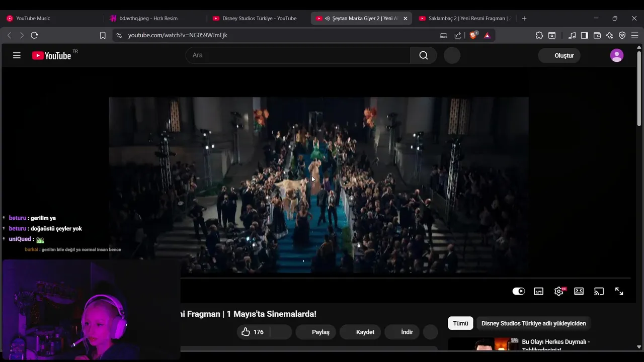644x362 pixels.
Task: Open the media control music note icon
Action: pyautogui.click(x=572, y=35)
